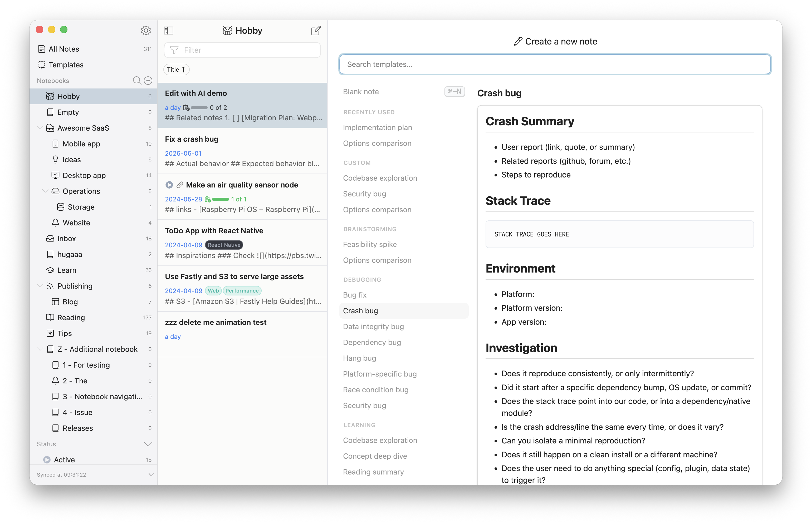This screenshot has width=812, height=524.
Task: Open zzz delete me animation test note
Action: (x=242, y=334)
